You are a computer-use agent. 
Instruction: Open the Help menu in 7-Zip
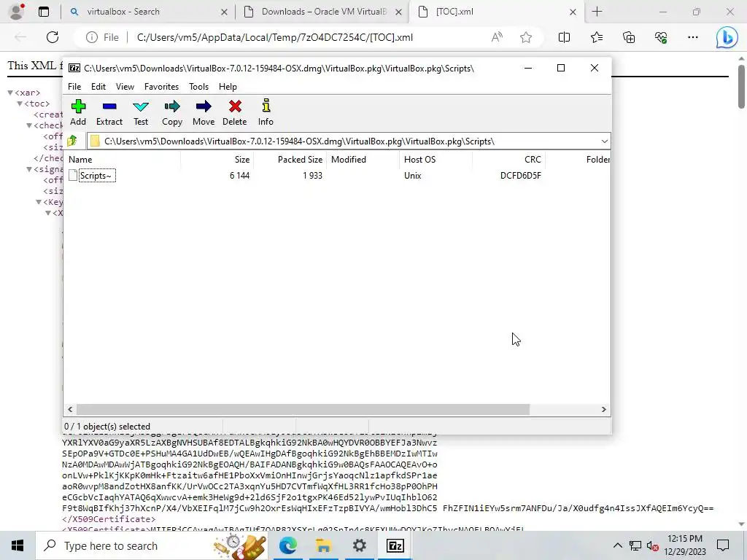[228, 87]
